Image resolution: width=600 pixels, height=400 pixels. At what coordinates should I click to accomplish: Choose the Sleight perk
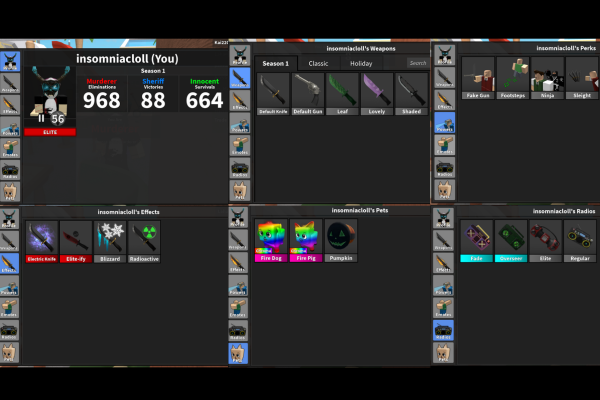pos(582,78)
